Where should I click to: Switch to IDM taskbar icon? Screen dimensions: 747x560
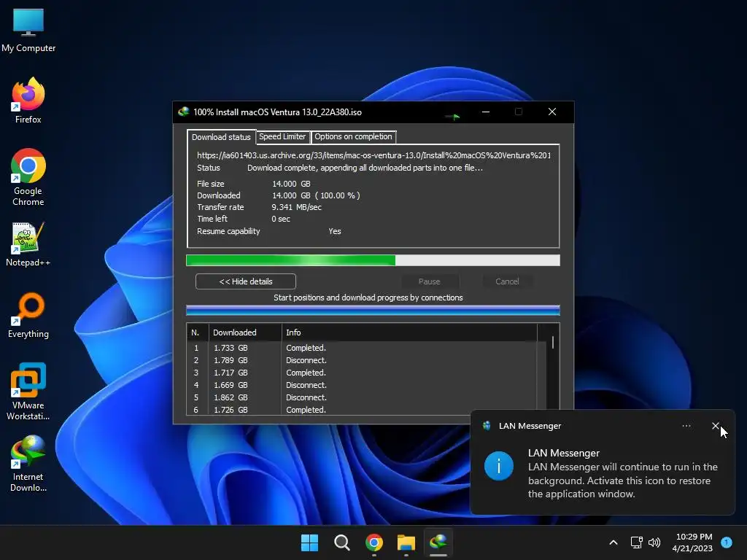point(438,542)
